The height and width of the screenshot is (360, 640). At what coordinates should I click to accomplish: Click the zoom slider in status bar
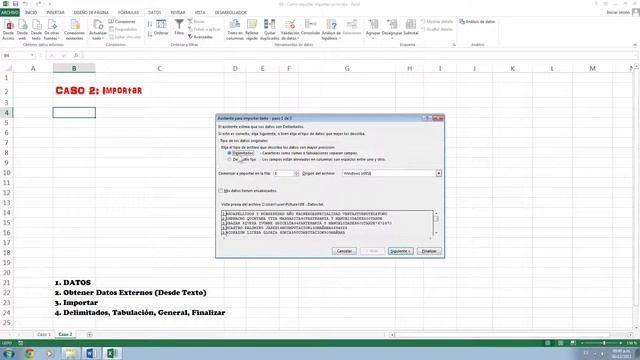603,343
